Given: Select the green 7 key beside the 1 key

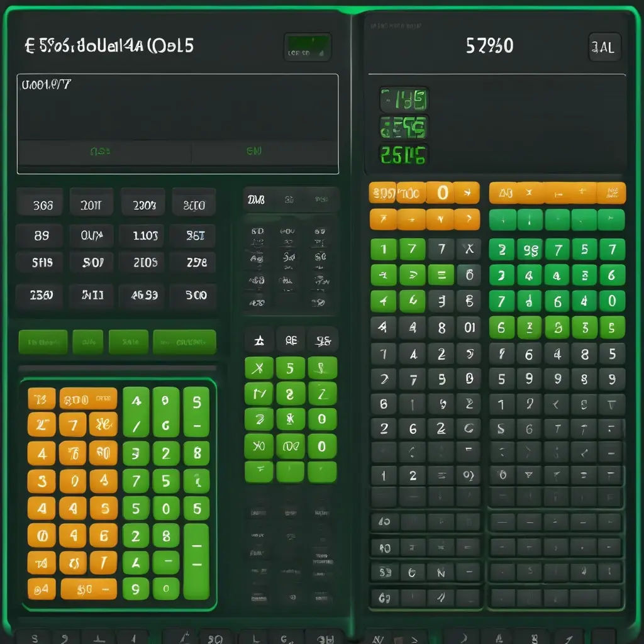Looking at the screenshot, I should click(413, 248).
